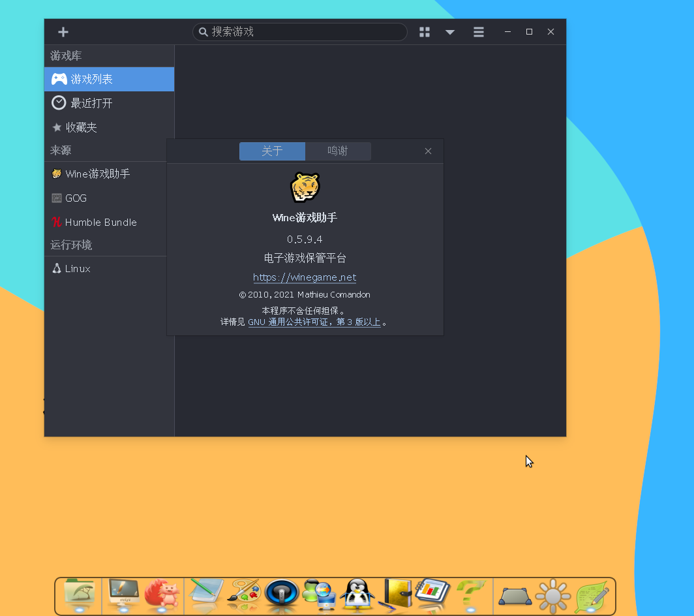Click the 电子游戏保管平台 description text

pyautogui.click(x=305, y=258)
